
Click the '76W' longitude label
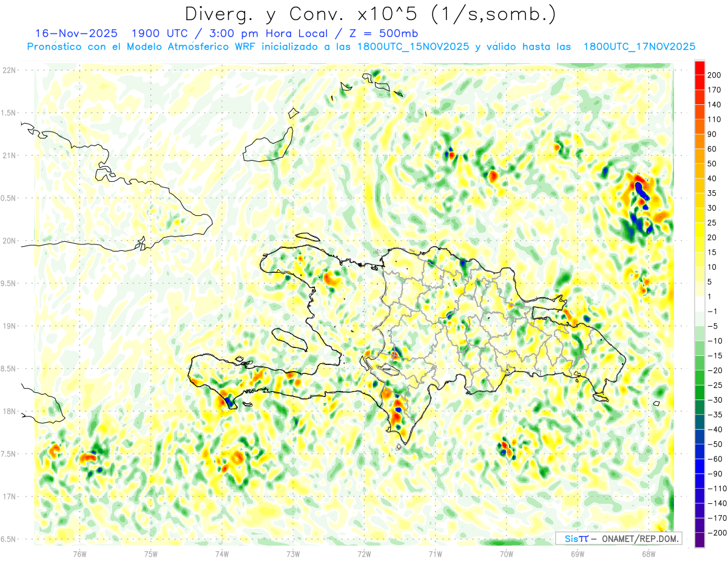point(79,554)
